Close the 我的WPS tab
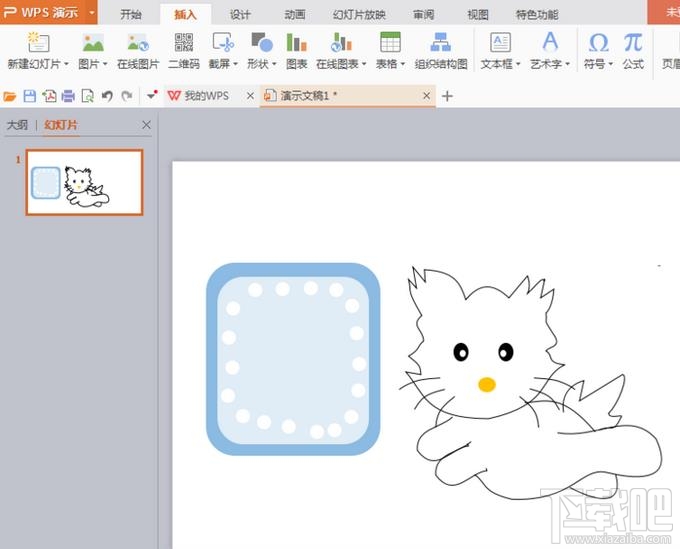This screenshot has width=680, height=549. pos(250,96)
